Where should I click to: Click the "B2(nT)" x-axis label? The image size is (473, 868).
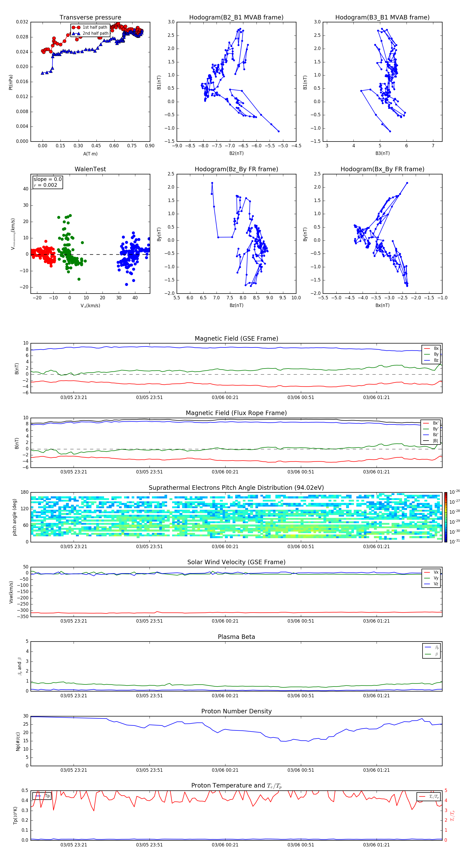(x=236, y=153)
